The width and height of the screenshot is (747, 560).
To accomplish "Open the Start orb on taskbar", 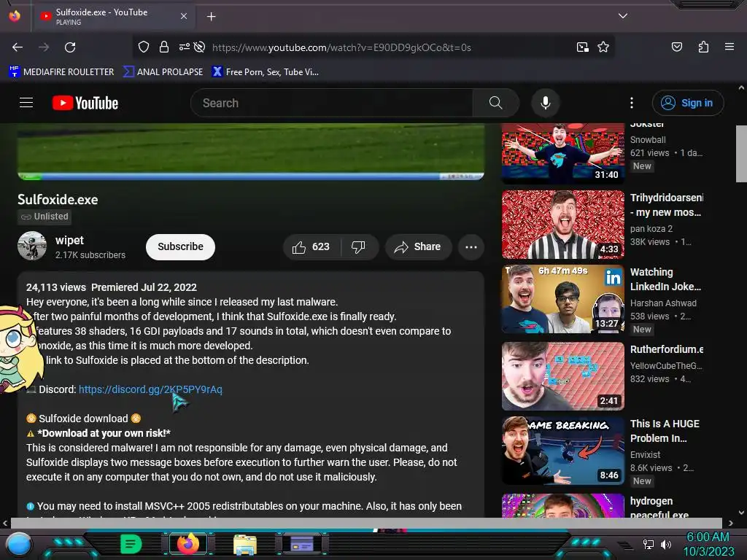I will point(18,544).
